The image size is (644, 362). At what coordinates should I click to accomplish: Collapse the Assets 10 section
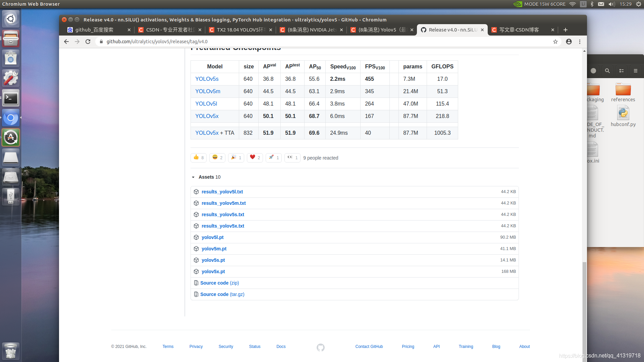[x=193, y=177]
